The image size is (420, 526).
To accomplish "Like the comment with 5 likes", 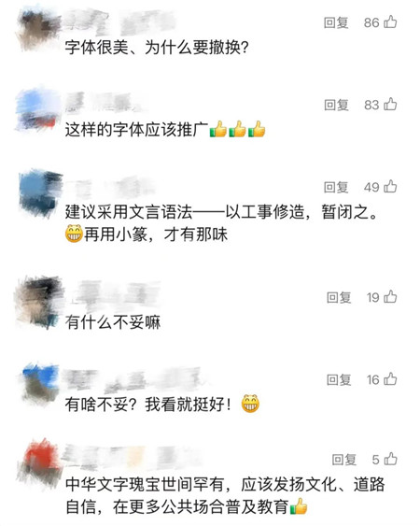I will tap(390, 459).
